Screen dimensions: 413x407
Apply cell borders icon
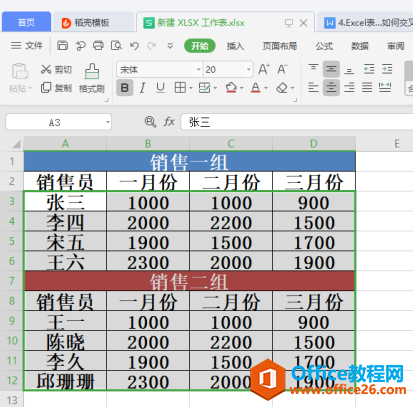coord(180,88)
